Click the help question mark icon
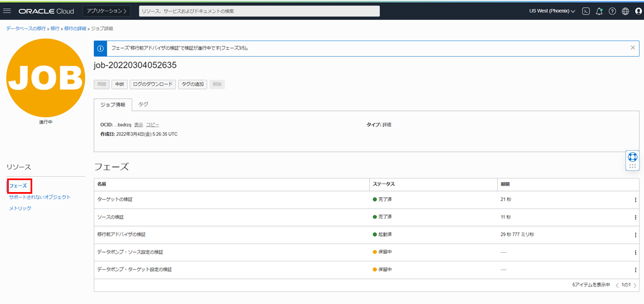 click(612, 11)
